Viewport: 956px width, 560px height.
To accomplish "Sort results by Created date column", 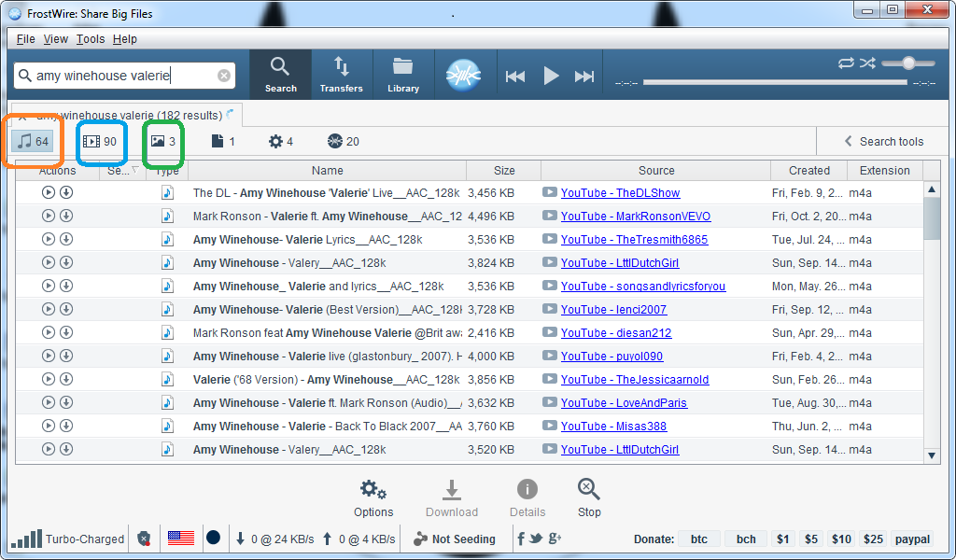I will pos(809,171).
